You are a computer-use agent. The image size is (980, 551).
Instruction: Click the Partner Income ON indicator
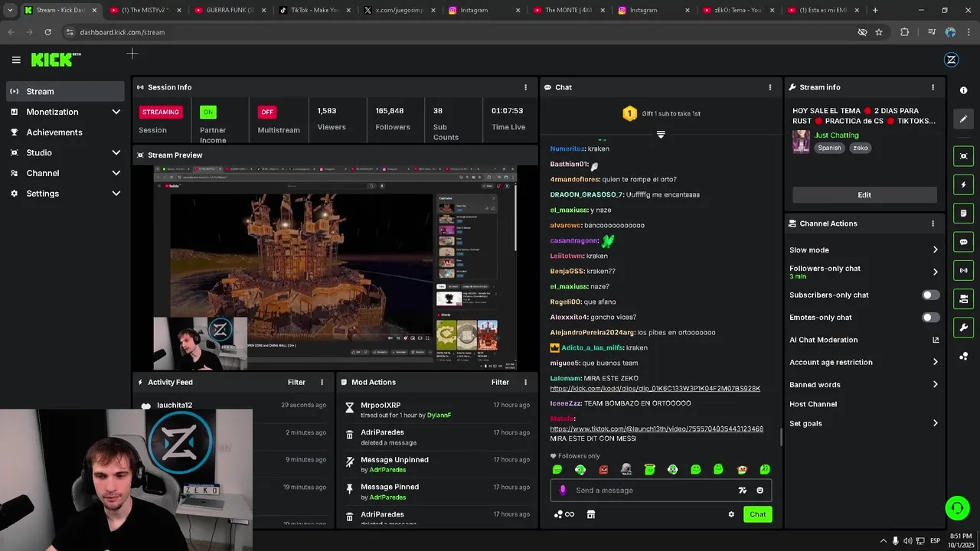pos(207,112)
